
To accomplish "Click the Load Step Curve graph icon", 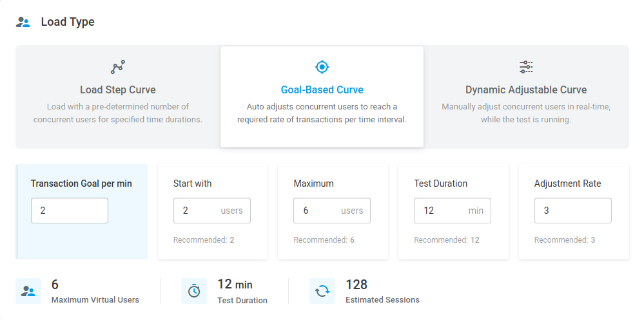I will pyautogui.click(x=118, y=66).
